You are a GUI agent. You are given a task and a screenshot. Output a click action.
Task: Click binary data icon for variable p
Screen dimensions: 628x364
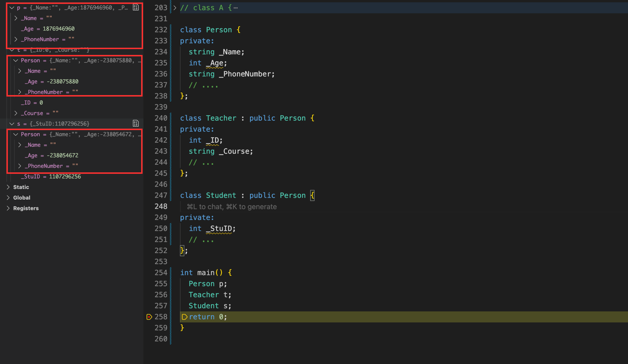[x=136, y=8]
